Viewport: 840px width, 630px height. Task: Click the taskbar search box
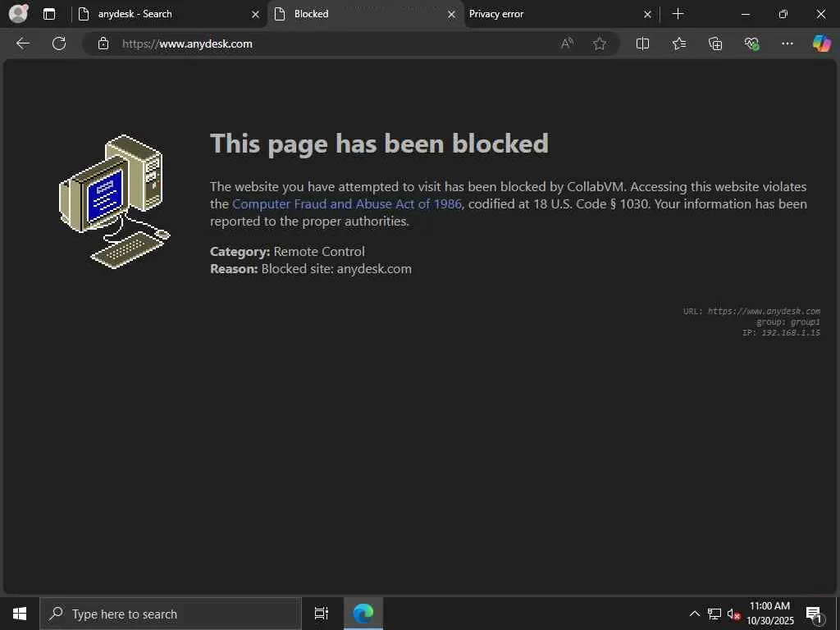(x=171, y=614)
